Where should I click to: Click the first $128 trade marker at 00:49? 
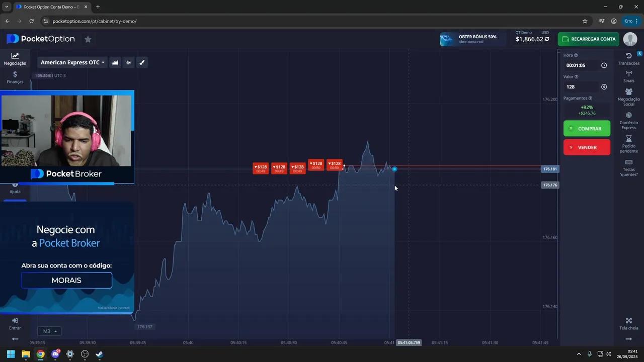(x=261, y=168)
